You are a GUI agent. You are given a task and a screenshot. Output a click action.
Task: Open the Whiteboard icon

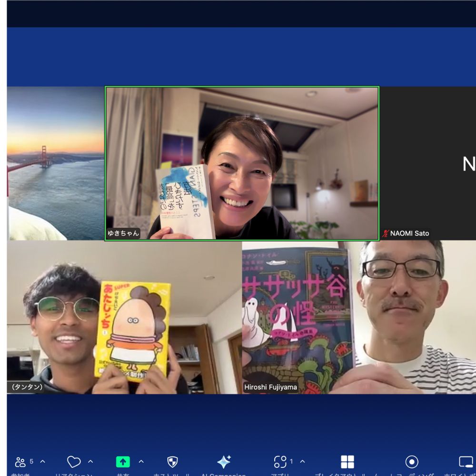[x=466, y=462]
